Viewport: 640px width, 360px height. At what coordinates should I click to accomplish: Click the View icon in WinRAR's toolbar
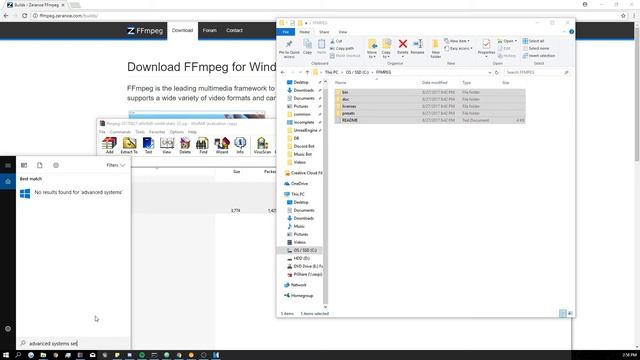click(167, 145)
